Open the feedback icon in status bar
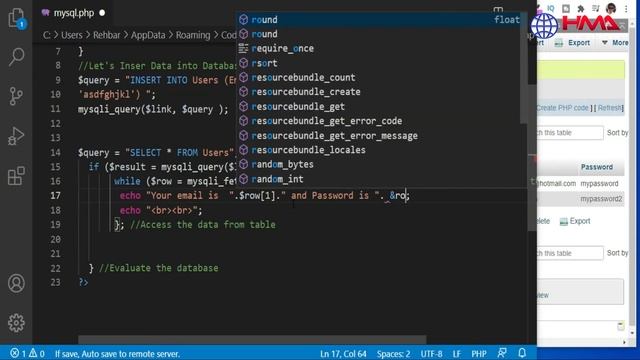The width and height of the screenshot is (640, 360). click(x=502, y=353)
